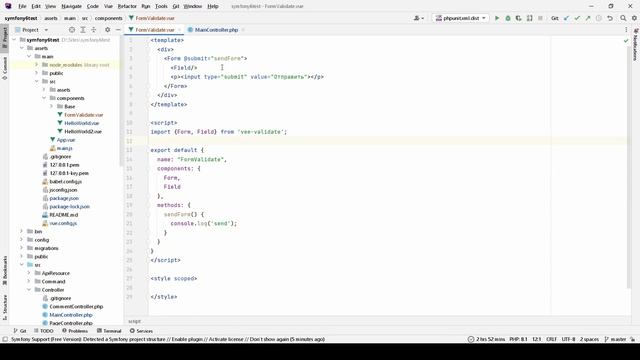Rollback changes with undo arrow icon
This screenshot has width=640, height=360.
610,18
